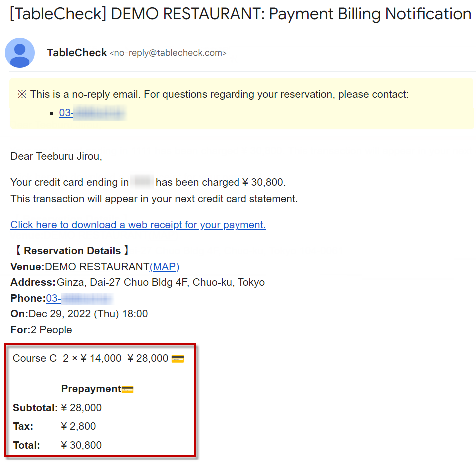The width and height of the screenshot is (476, 466).
Task: Click the Dear Teeburu Jirou greeting
Action: click(x=56, y=156)
